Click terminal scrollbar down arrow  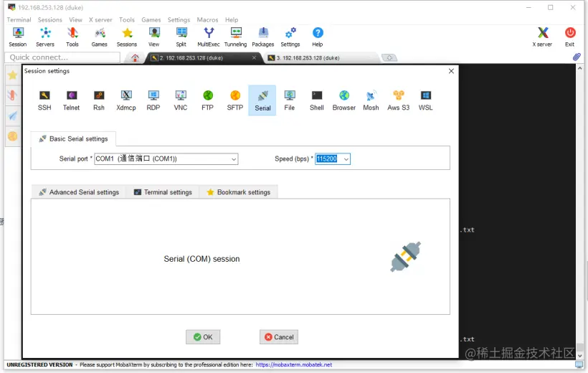[x=579, y=355]
